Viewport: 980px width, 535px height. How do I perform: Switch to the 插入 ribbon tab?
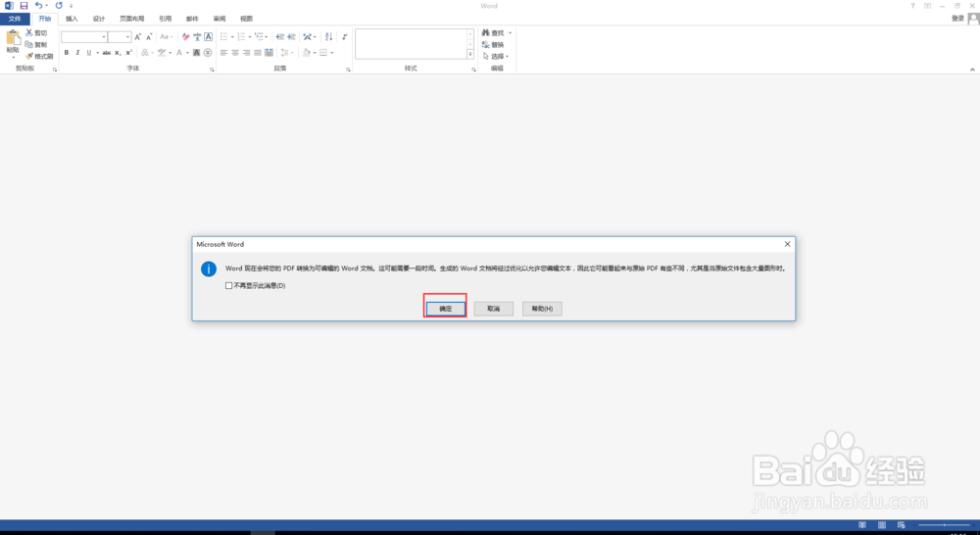pos(72,19)
